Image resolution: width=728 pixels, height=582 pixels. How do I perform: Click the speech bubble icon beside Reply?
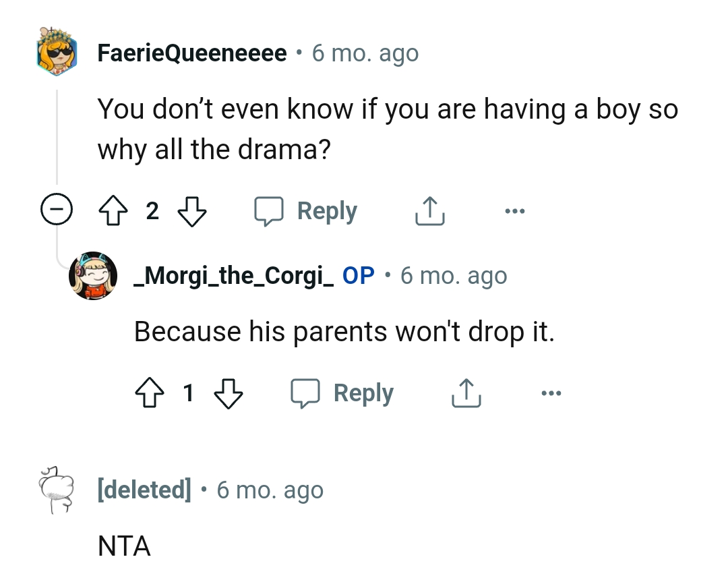point(269,210)
